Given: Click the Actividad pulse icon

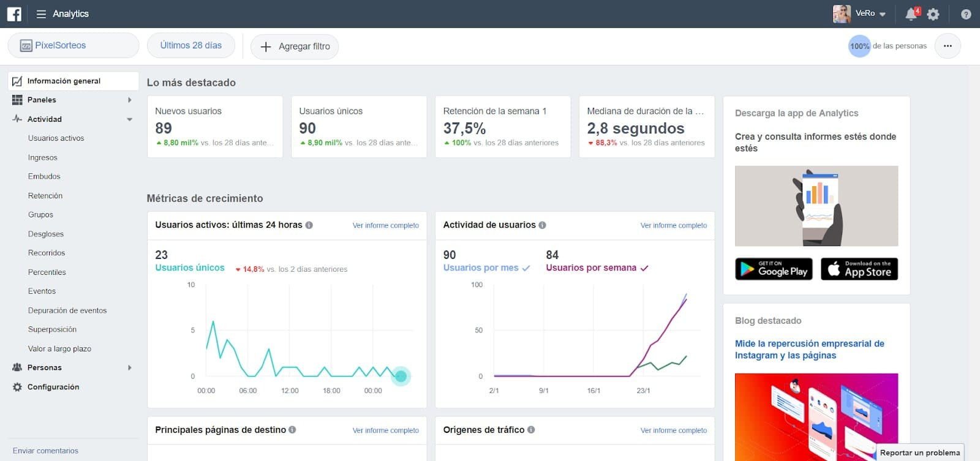Looking at the screenshot, I should (x=17, y=119).
